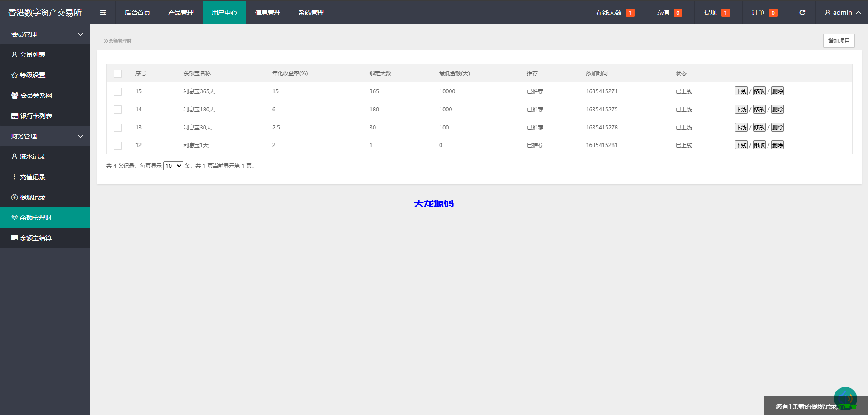Viewport: 868px width, 415px height.
Task: Switch to the 系统管理 top tab
Action: 311,13
